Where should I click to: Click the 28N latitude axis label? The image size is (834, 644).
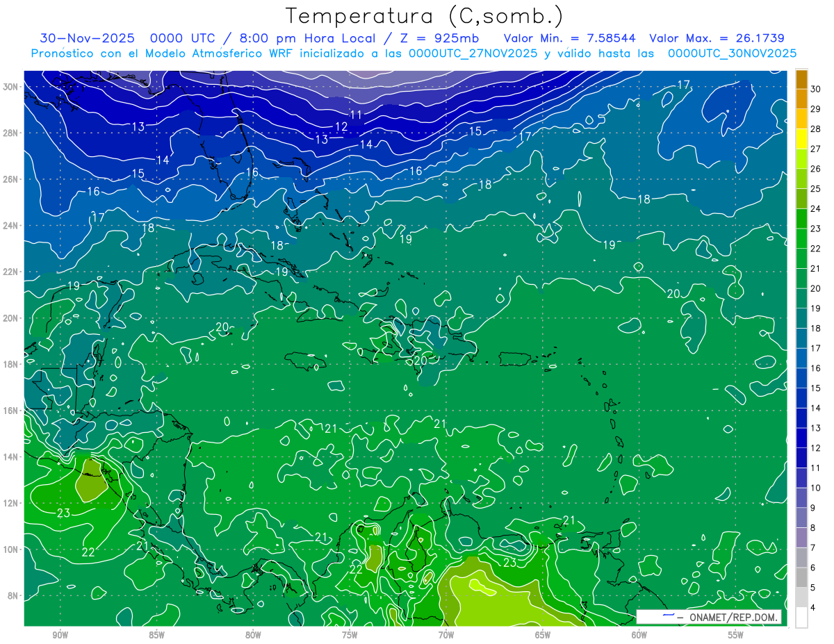[x=11, y=133]
